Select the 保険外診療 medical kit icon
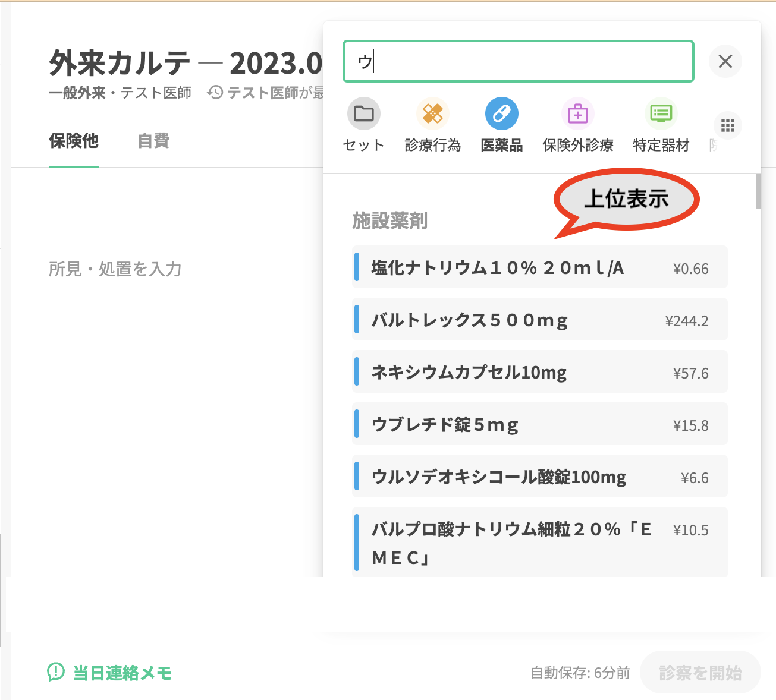 pyautogui.click(x=577, y=113)
